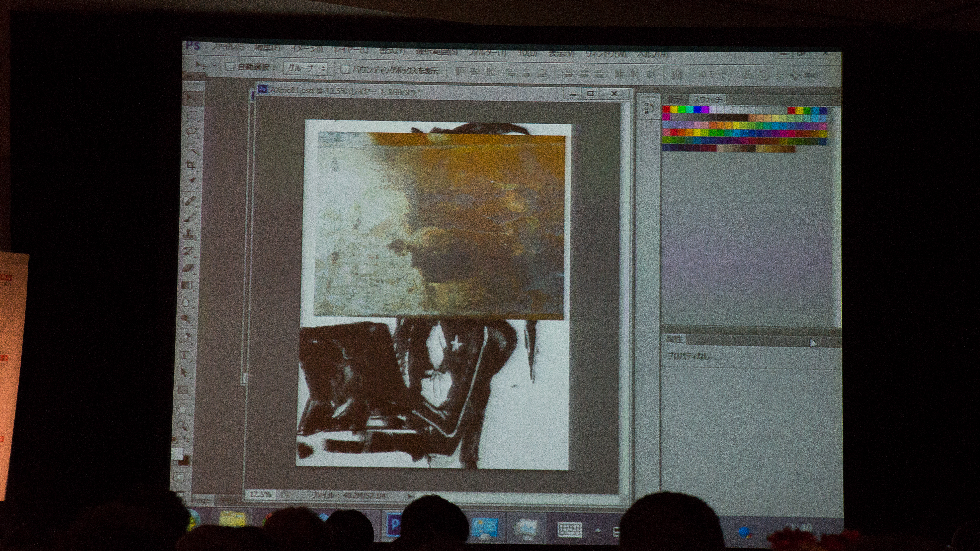The height and width of the screenshot is (551, 980).
Task: Select the Clone Stamp tool
Action: (189, 234)
